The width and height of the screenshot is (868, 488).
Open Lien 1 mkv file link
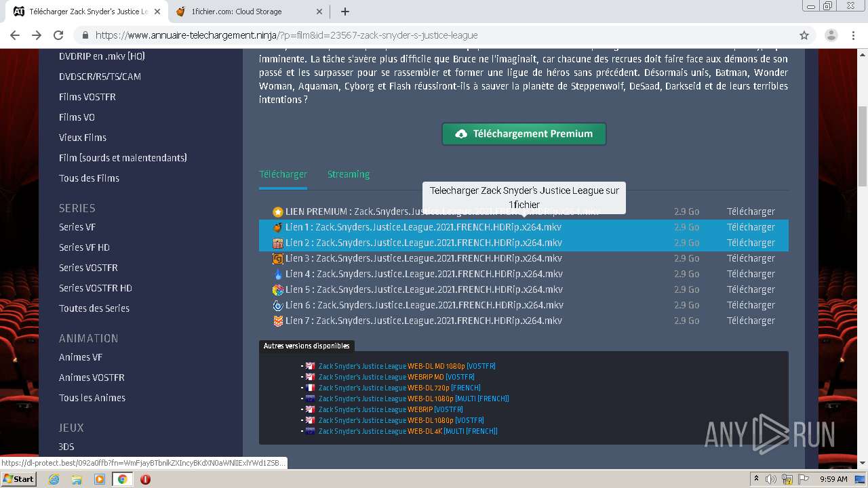[423, 227]
